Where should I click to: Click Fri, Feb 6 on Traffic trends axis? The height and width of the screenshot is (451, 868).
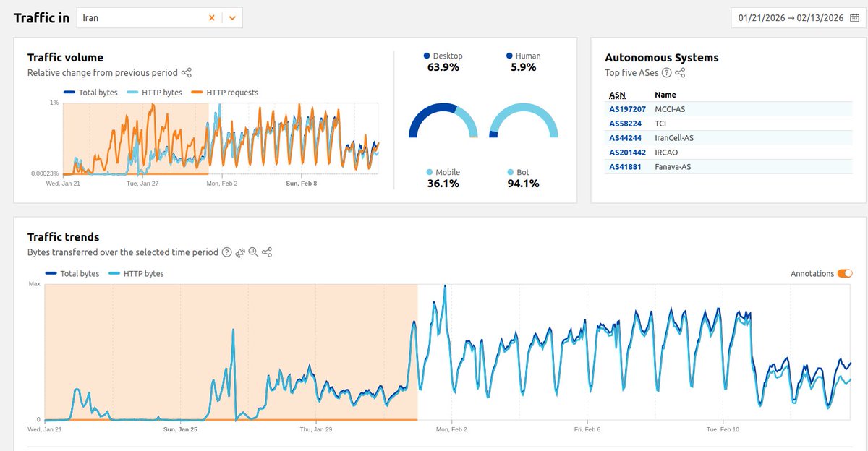tap(587, 429)
